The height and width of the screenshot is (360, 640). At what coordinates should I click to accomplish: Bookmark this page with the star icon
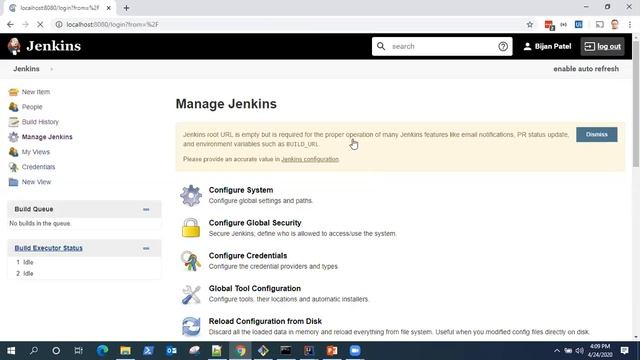pyautogui.click(x=530, y=24)
